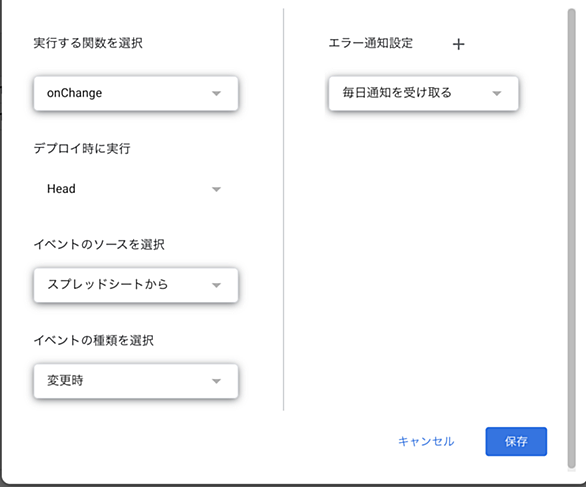Click the 実行する関数を選択 label

point(88,43)
